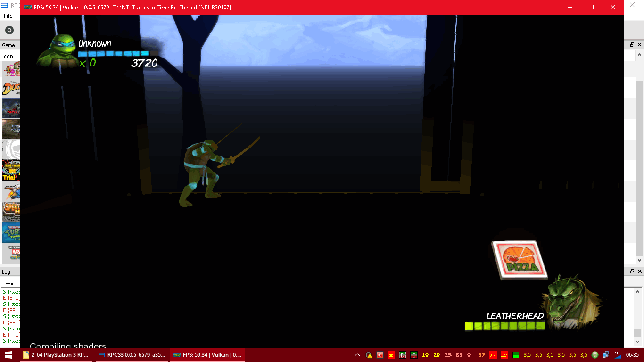Click the score 3720
Viewport: 644px width, 362px height.
pos(144,63)
